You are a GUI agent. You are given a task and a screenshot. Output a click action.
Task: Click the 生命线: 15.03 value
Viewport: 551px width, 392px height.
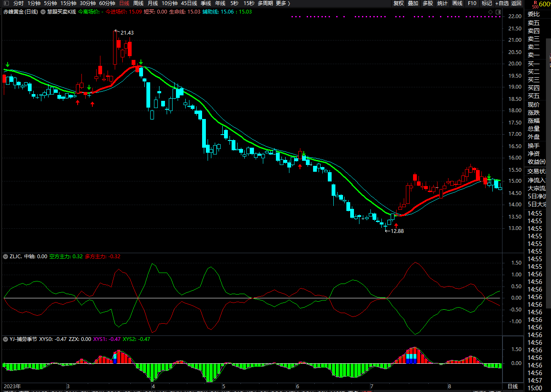(185, 12)
